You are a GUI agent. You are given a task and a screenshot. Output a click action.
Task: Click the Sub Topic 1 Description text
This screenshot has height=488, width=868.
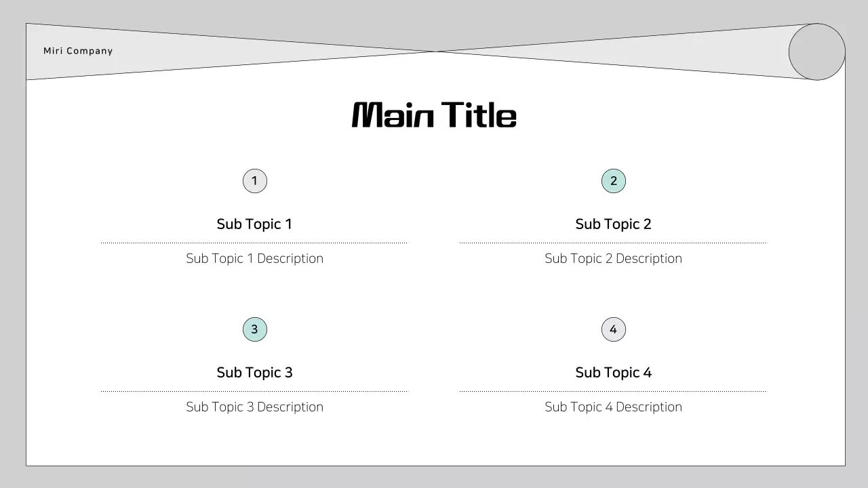point(254,259)
